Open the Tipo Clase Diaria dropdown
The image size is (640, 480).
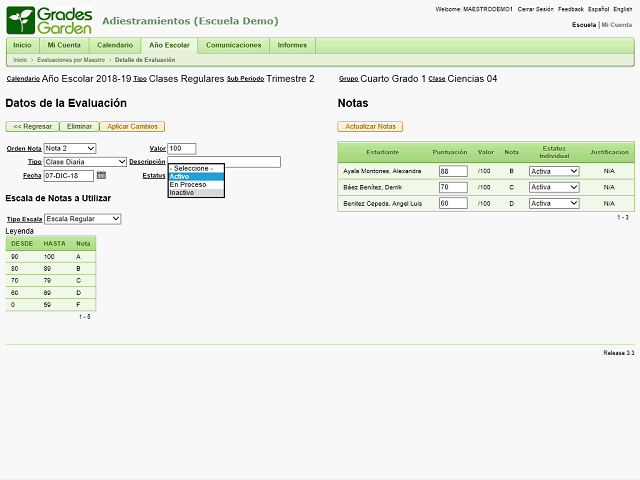85,162
